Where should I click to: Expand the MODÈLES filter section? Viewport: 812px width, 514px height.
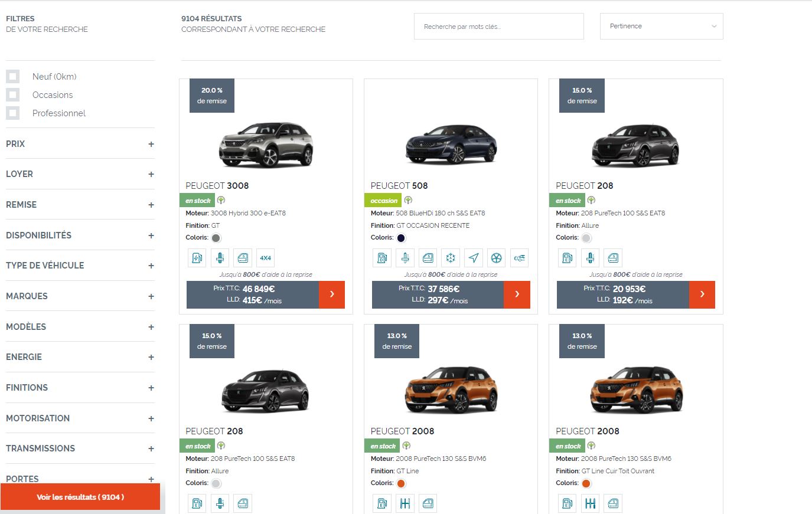(x=80, y=327)
